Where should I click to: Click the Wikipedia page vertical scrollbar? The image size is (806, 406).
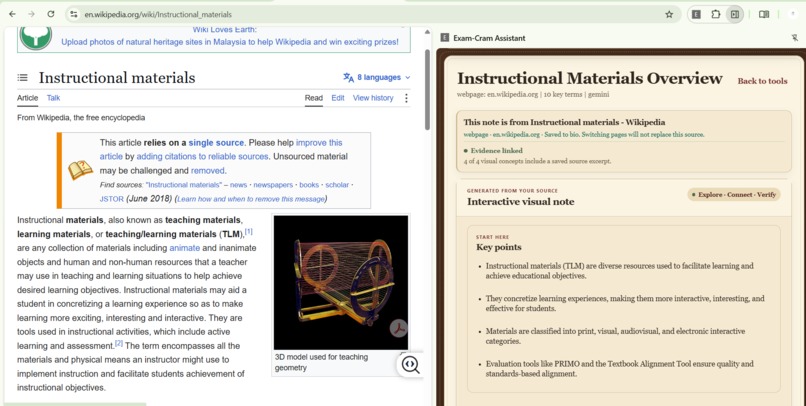427,90
